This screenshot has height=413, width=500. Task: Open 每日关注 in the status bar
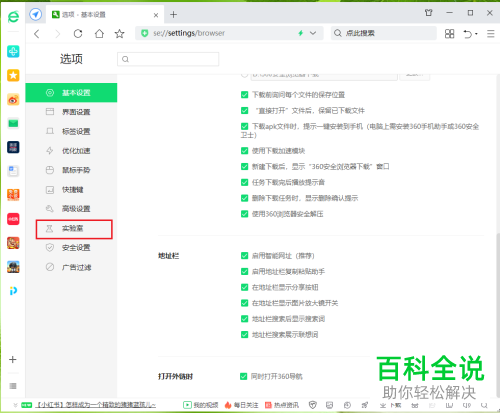coord(242,405)
